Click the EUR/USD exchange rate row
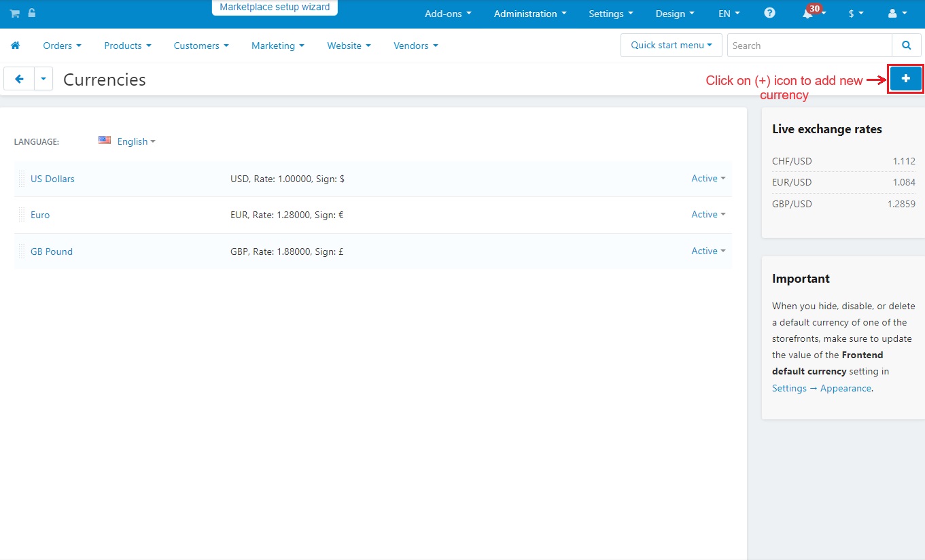925x560 pixels. [x=843, y=182]
